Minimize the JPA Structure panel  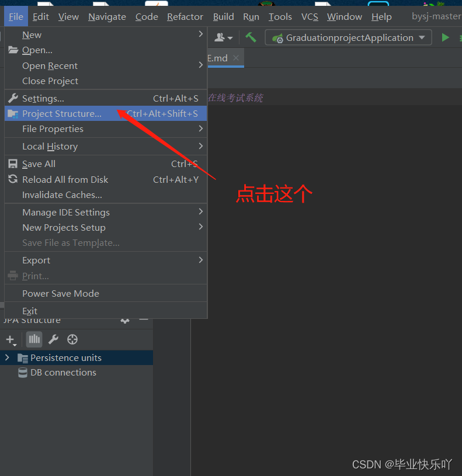(x=144, y=319)
